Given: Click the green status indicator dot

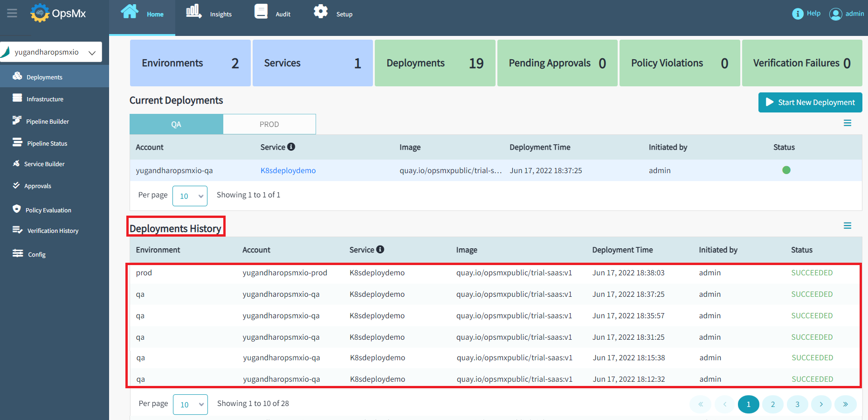Looking at the screenshot, I should 786,170.
